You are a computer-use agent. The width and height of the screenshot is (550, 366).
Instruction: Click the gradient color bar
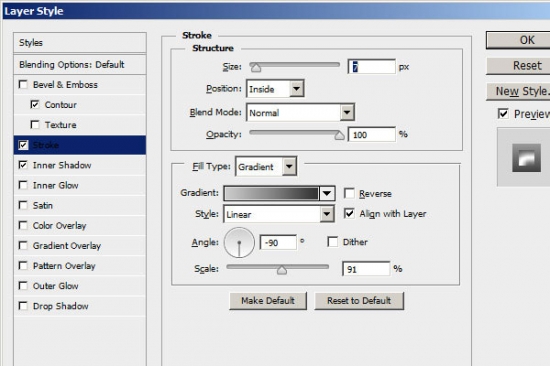[271, 193]
